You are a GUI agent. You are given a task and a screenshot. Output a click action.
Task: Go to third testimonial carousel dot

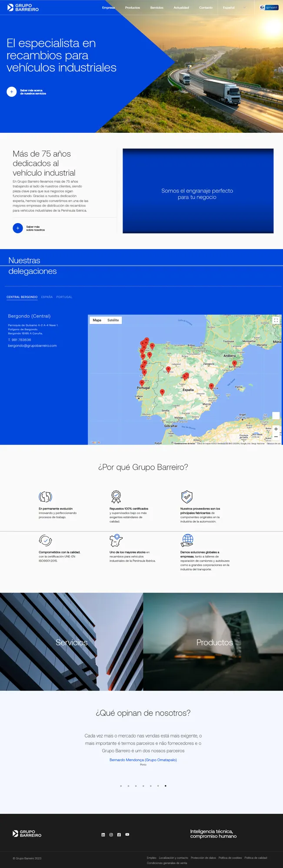[x=136, y=786]
